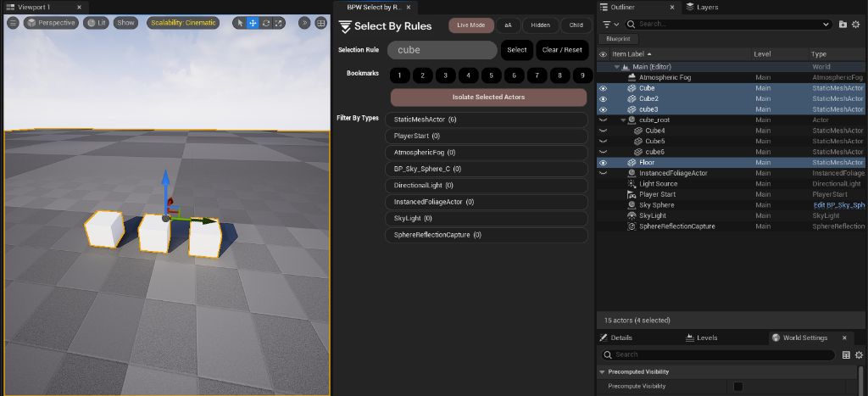Collapse the Main (Editor) tree node
This screenshot has height=396, width=868.
(617, 67)
